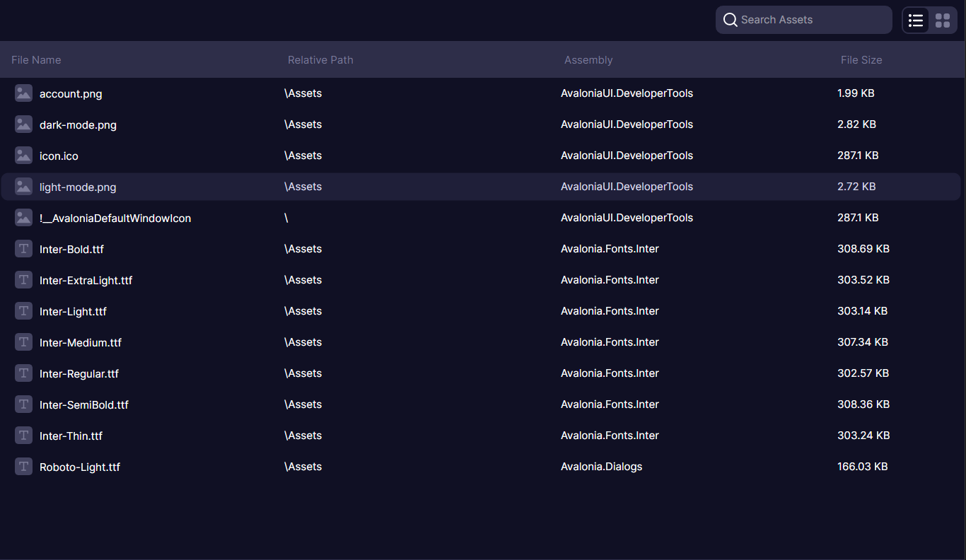Click the search magnifier icon
This screenshot has width=966, height=560.
[731, 20]
